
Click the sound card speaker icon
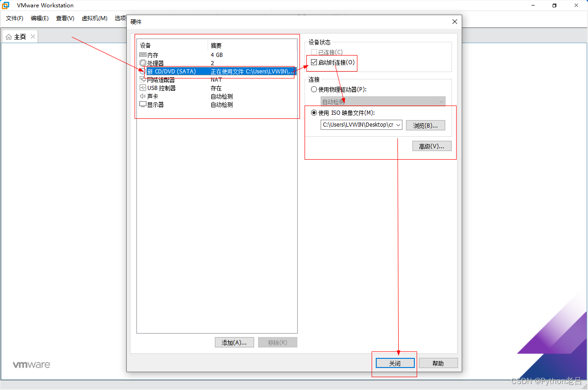point(143,96)
